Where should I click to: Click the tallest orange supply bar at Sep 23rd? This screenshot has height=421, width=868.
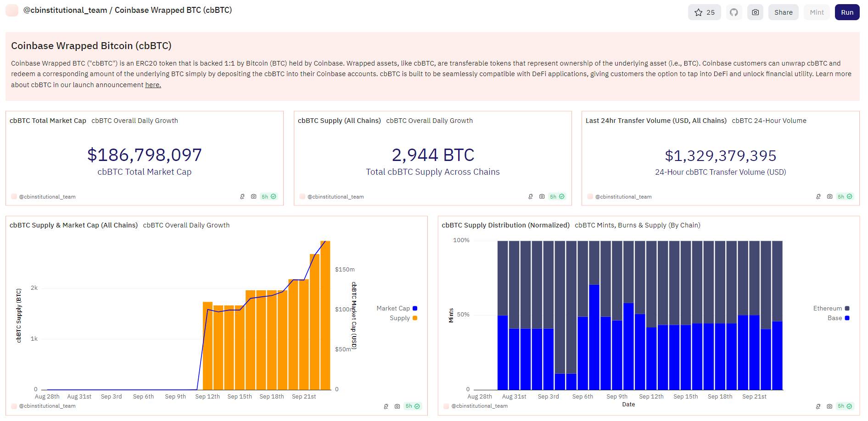point(325,315)
